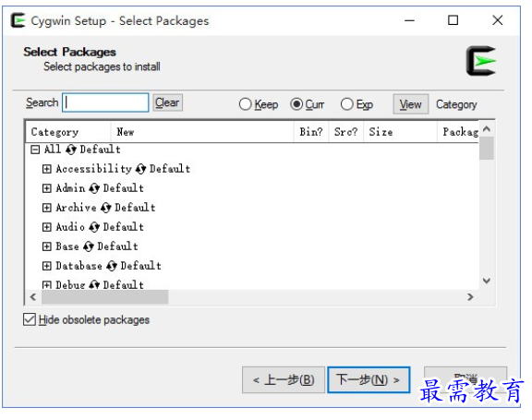Expand the Debug category

tap(47, 284)
